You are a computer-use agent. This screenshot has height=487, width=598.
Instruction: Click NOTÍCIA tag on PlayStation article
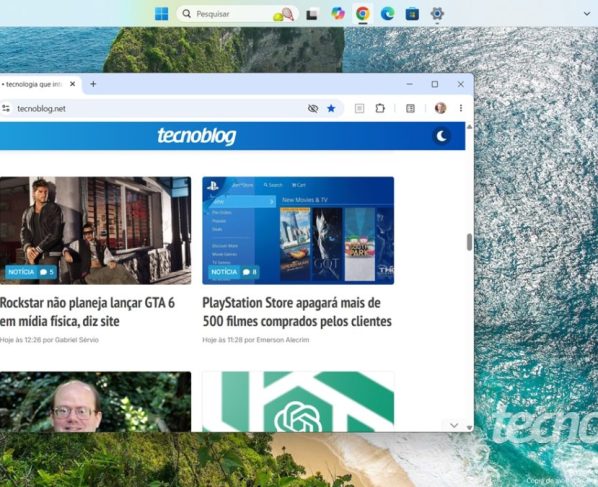tap(224, 272)
